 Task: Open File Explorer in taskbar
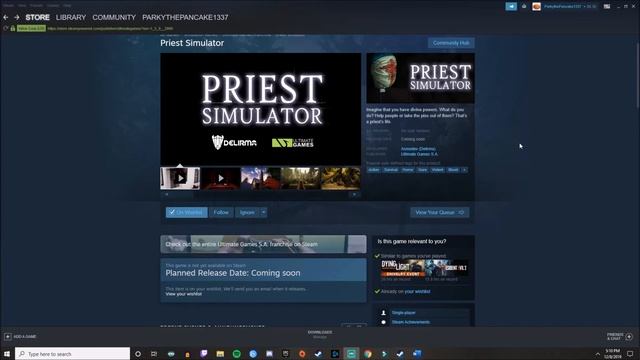(x=220, y=354)
